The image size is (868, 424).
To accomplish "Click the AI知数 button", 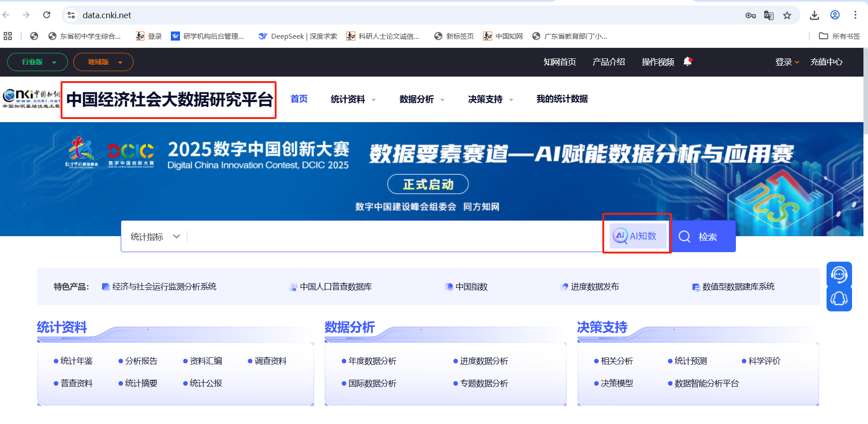I will coord(637,236).
